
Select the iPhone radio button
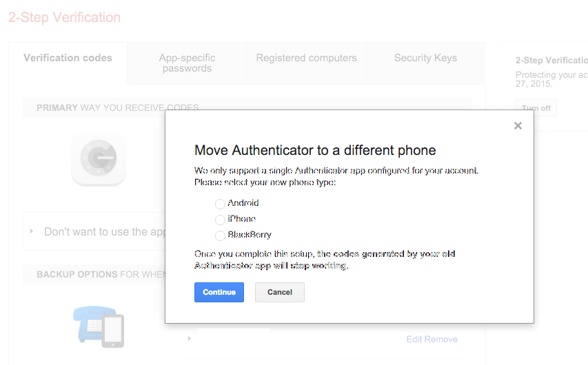pyautogui.click(x=220, y=219)
